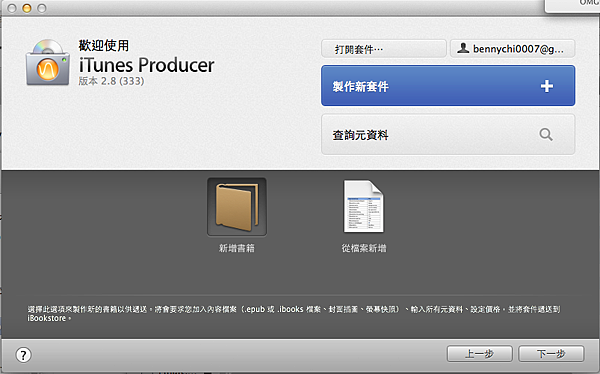Click the 查詢元資料 button
Screen dimensions: 600x374
pos(448,135)
